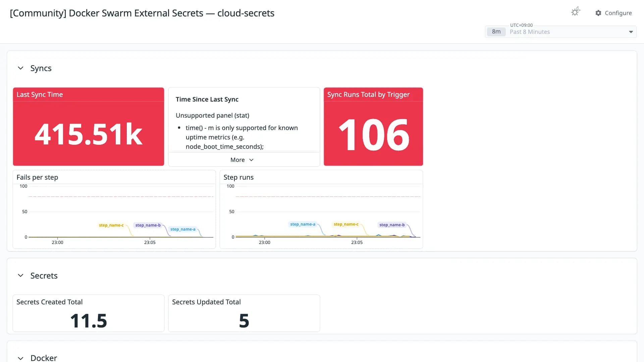Select step_name-a label in Step runs chart
Screen dimensions: 644x362
coord(303,224)
